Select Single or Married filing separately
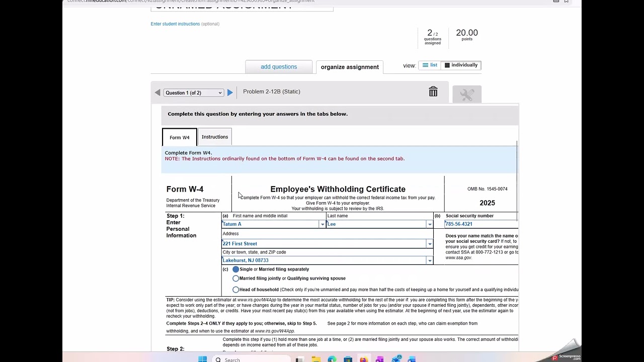This screenshot has width=644, height=362. pos(235,269)
